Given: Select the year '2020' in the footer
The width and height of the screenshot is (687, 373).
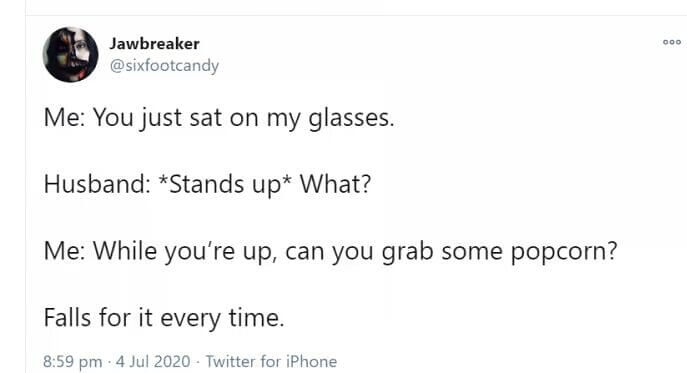Looking at the screenshot, I should (172, 362).
